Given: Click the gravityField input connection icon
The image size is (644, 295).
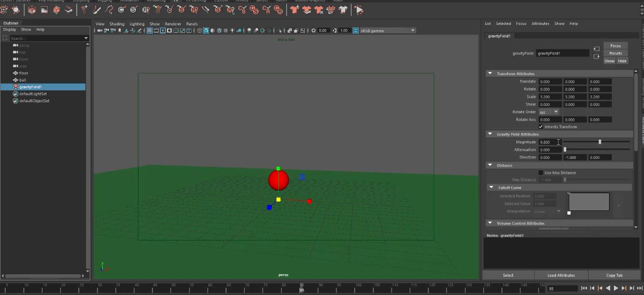Looking at the screenshot, I should (x=596, y=49).
